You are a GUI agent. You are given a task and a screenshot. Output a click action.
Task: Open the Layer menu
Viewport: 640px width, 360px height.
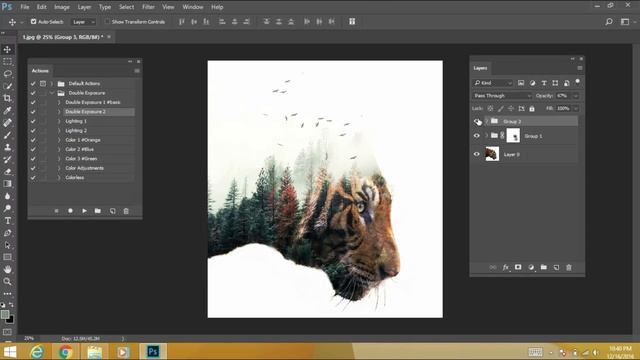[84, 7]
